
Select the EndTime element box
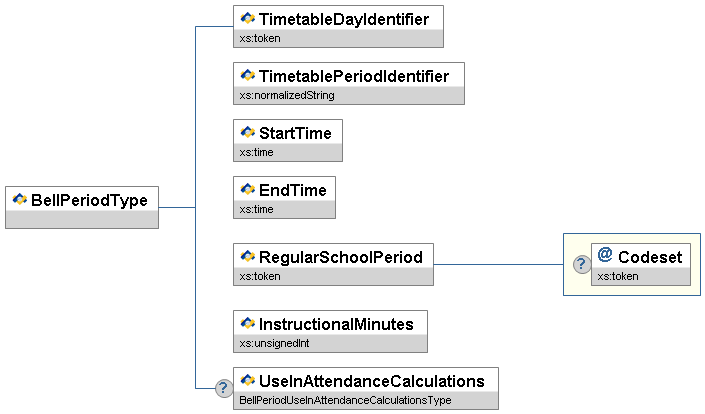click(285, 197)
